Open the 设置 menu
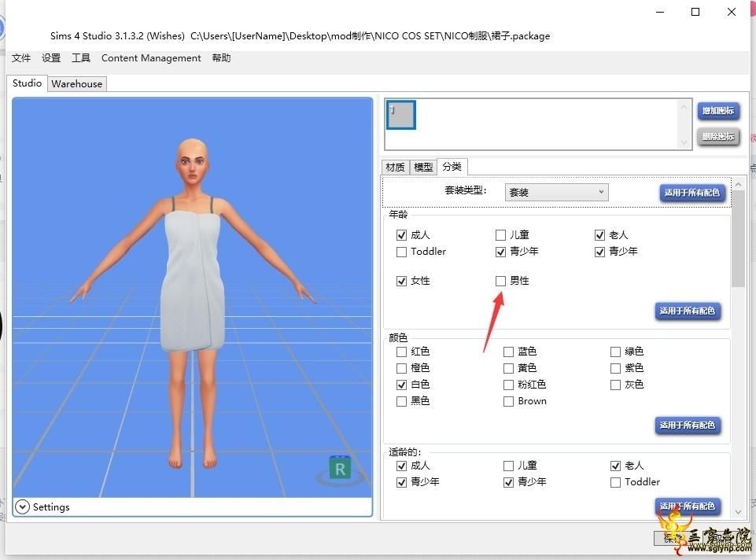The width and height of the screenshot is (756, 560). point(51,58)
